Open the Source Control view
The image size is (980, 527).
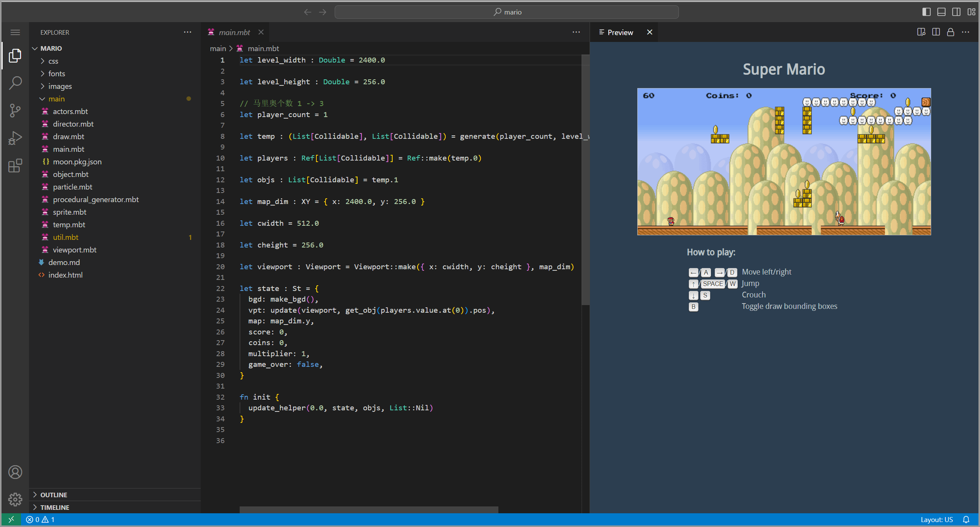(15, 111)
